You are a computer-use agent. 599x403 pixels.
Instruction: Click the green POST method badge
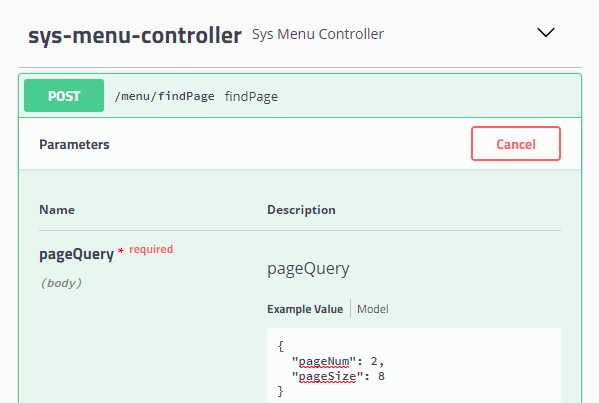pyautogui.click(x=64, y=95)
